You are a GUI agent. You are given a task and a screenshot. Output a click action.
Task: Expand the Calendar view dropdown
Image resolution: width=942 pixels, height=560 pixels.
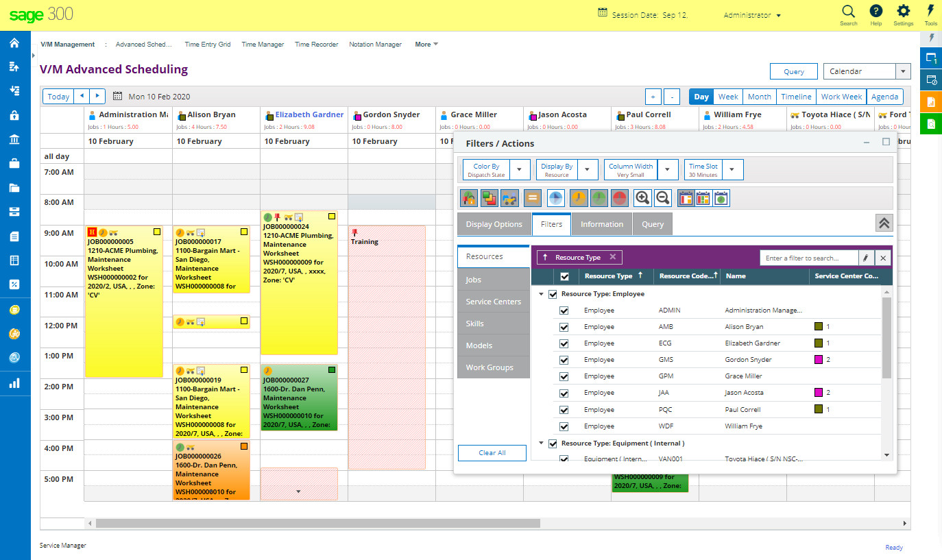point(903,71)
